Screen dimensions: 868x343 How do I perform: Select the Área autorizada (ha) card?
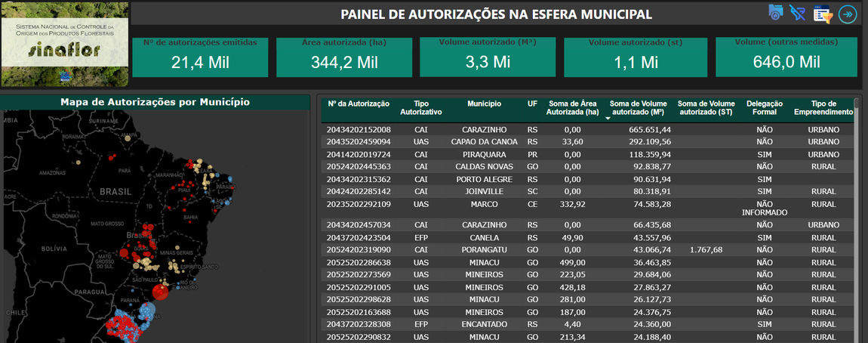point(344,57)
